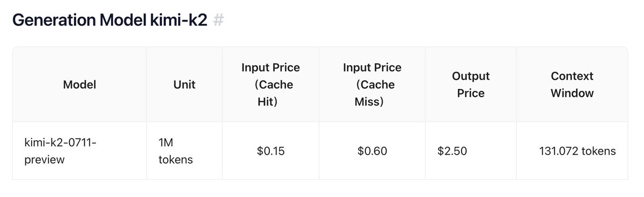The height and width of the screenshot is (197, 644).
Task: Click the word 'tokens' under 1M
Action: 176,160
